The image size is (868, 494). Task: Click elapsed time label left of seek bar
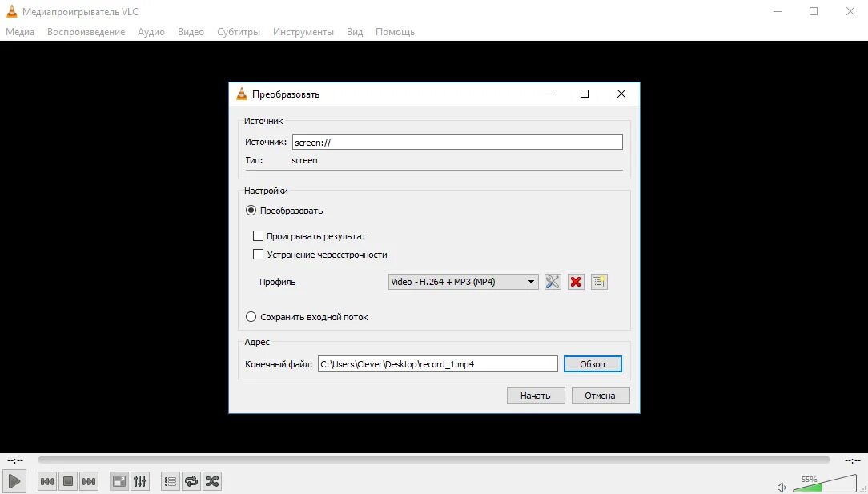click(x=15, y=460)
